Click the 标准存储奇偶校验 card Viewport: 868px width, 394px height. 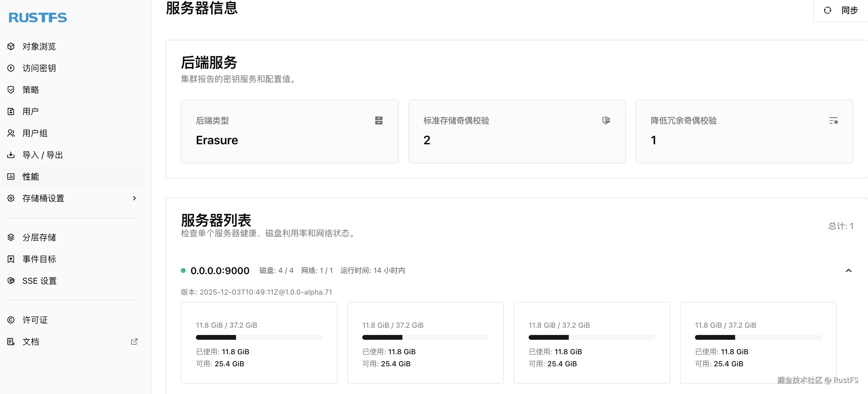point(517,131)
